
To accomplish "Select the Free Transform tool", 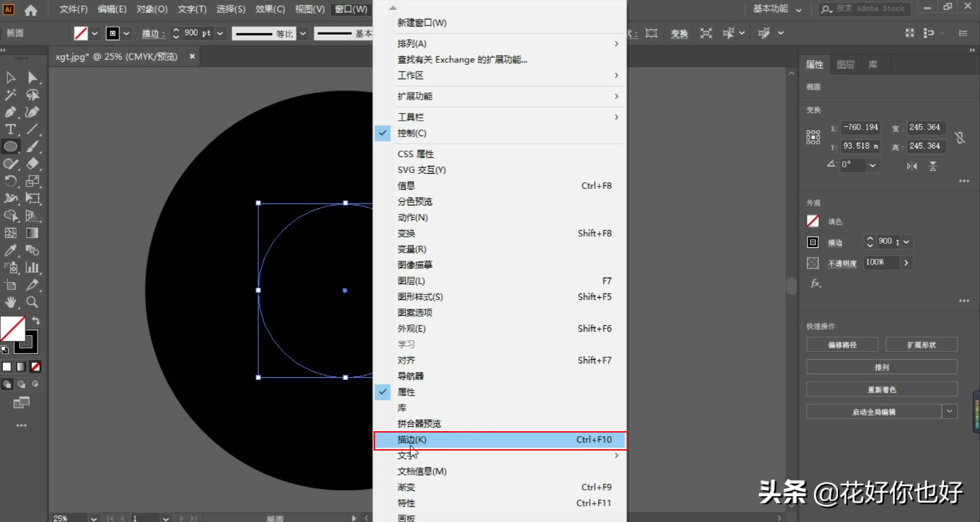I will pos(32,198).
